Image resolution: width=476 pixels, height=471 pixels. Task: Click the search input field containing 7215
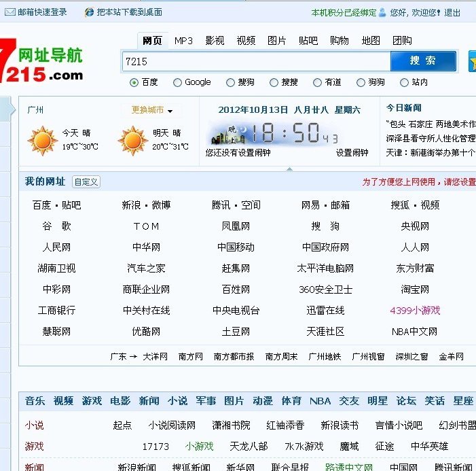coord(256,61)
